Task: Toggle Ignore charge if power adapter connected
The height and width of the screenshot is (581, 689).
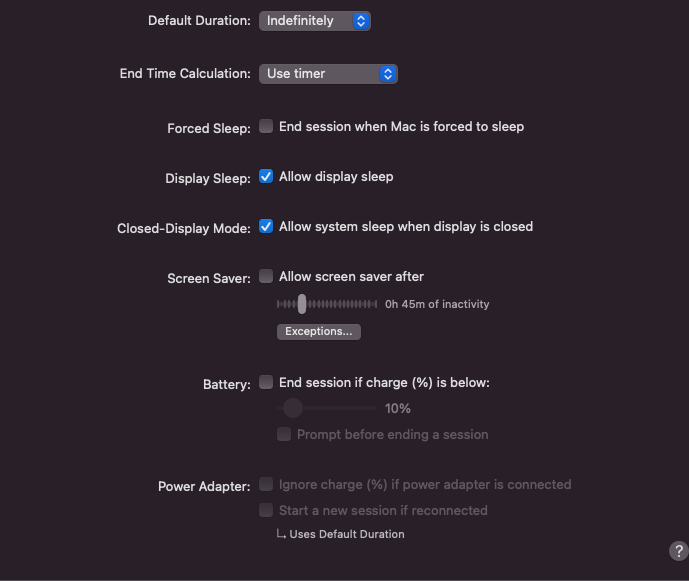Action: pyautogui.click(x=266, y=484)
